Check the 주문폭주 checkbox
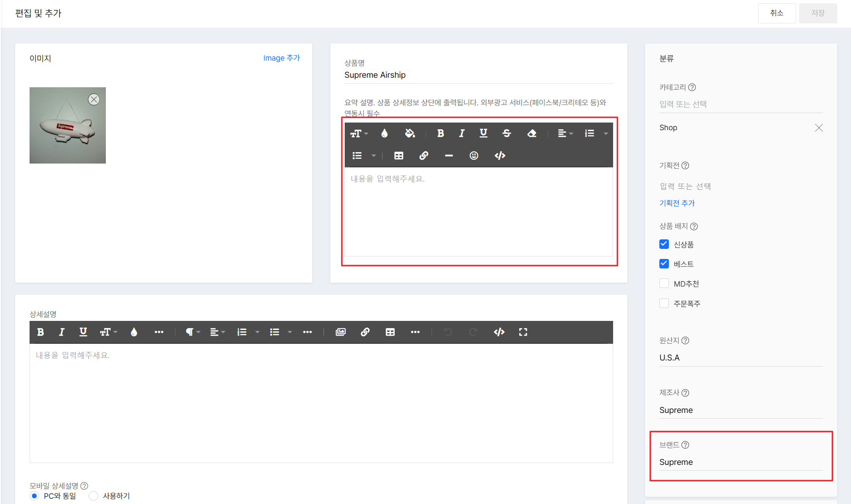 (x=664, y=303)
